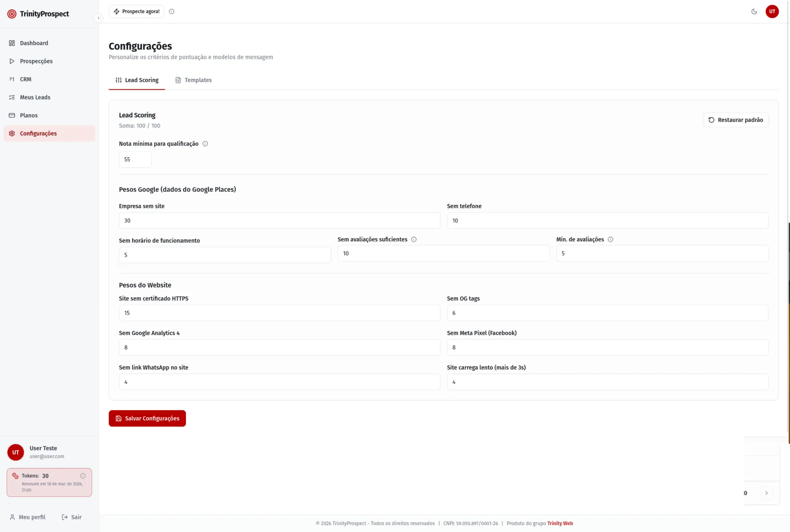Viewport: 790px width, 532px height.
Task: Click the Empresa sem site input field
Action: pyautogui.click(x=279, y=221)
